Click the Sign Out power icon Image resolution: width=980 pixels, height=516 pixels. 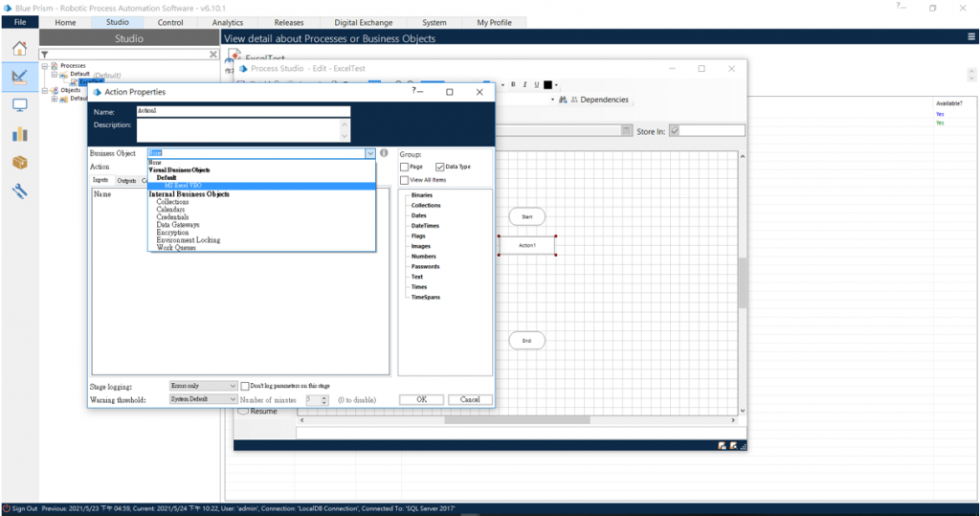(7, 508)
